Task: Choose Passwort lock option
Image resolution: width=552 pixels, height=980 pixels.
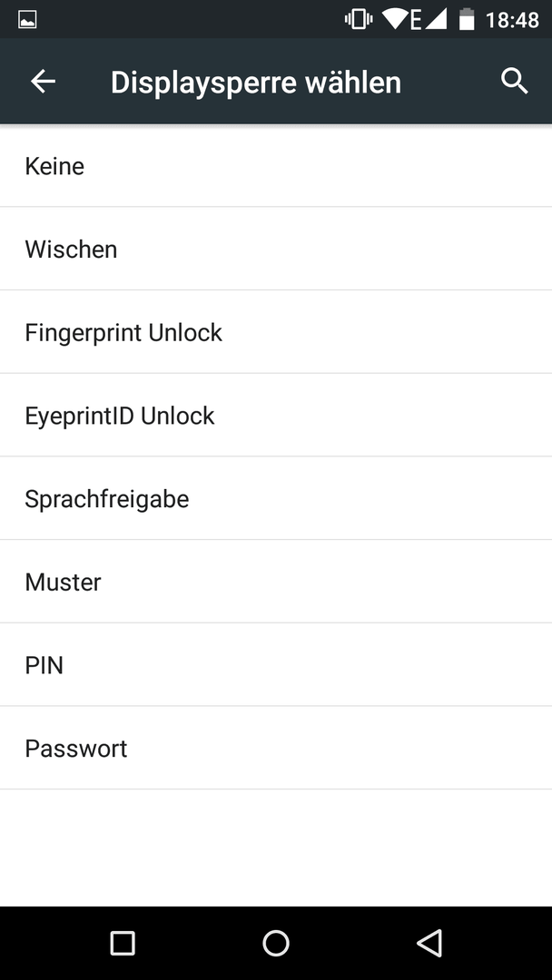Action: tap(276, 748)
